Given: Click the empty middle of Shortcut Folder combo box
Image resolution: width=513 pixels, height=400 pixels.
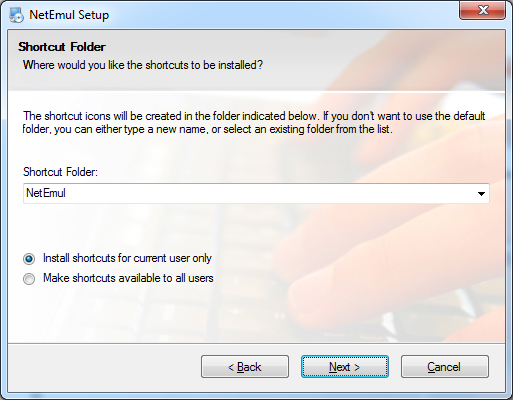Looking at the screenshot, I should [267, 193].
